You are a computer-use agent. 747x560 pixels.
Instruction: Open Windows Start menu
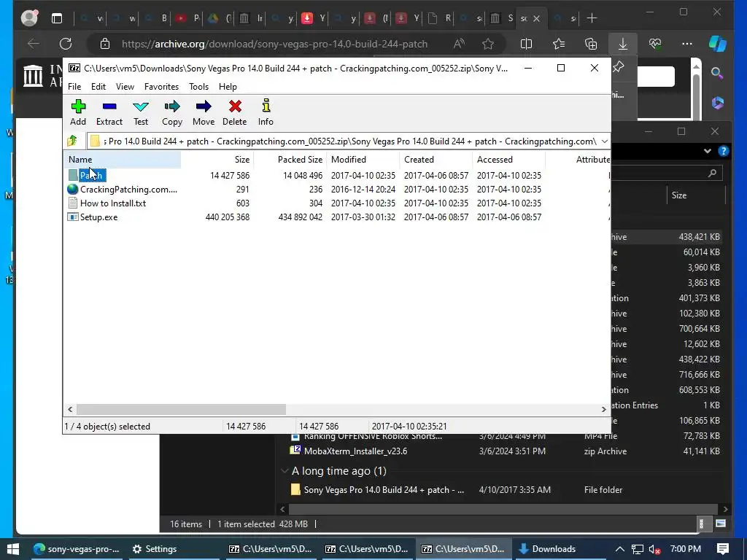13,549
